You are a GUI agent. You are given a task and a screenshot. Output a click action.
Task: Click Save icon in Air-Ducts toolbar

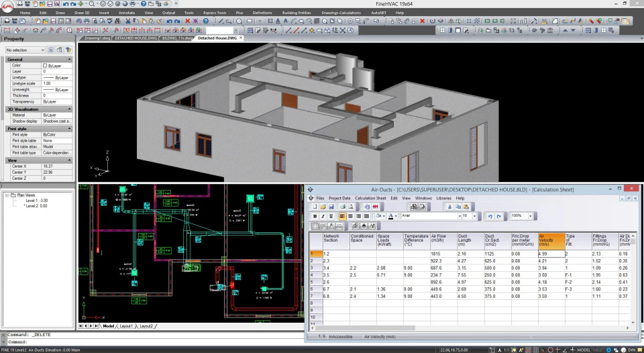[331, 207]
